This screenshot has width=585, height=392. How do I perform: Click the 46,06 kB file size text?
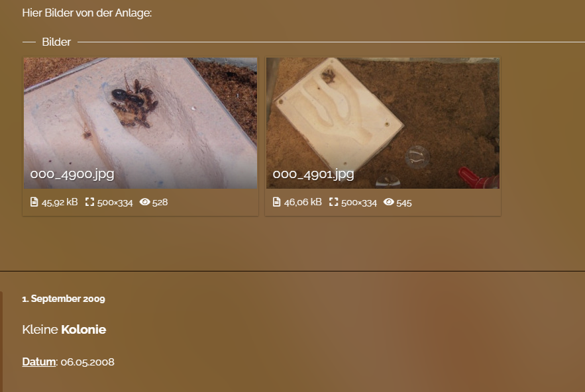point(303,202)
